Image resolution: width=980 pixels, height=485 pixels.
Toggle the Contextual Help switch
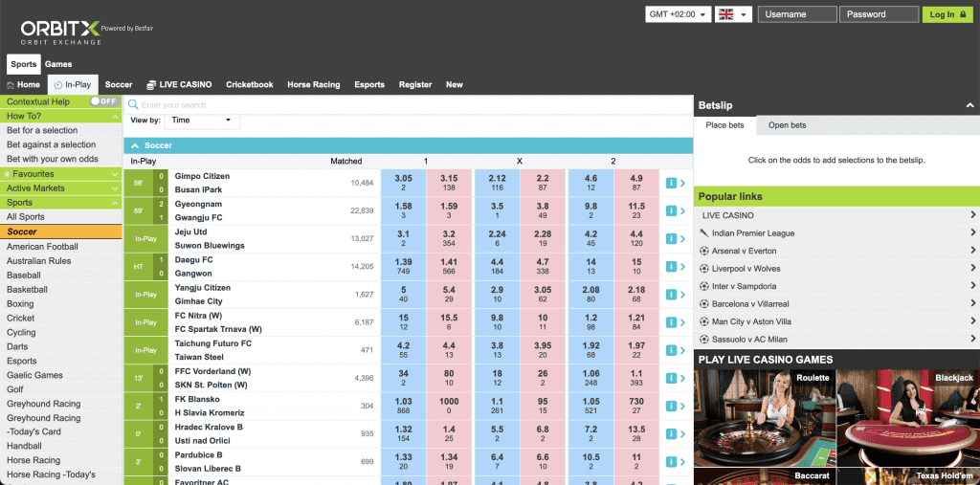pos(103,101)
